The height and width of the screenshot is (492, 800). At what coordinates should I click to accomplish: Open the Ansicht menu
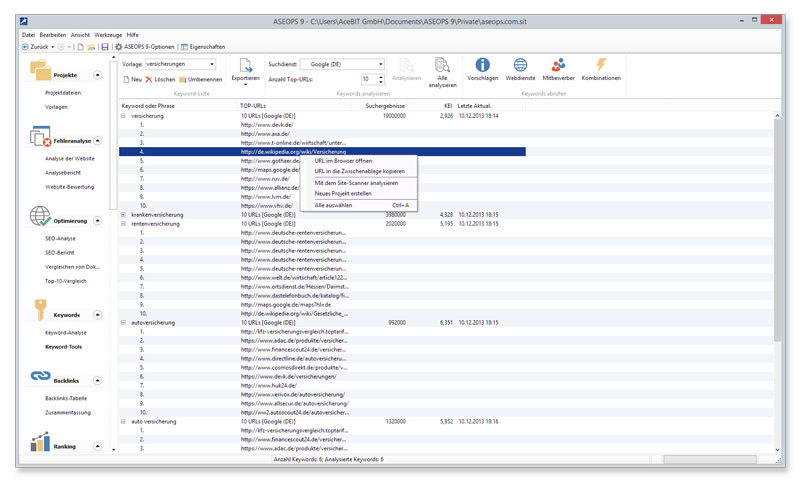[80, 35]
